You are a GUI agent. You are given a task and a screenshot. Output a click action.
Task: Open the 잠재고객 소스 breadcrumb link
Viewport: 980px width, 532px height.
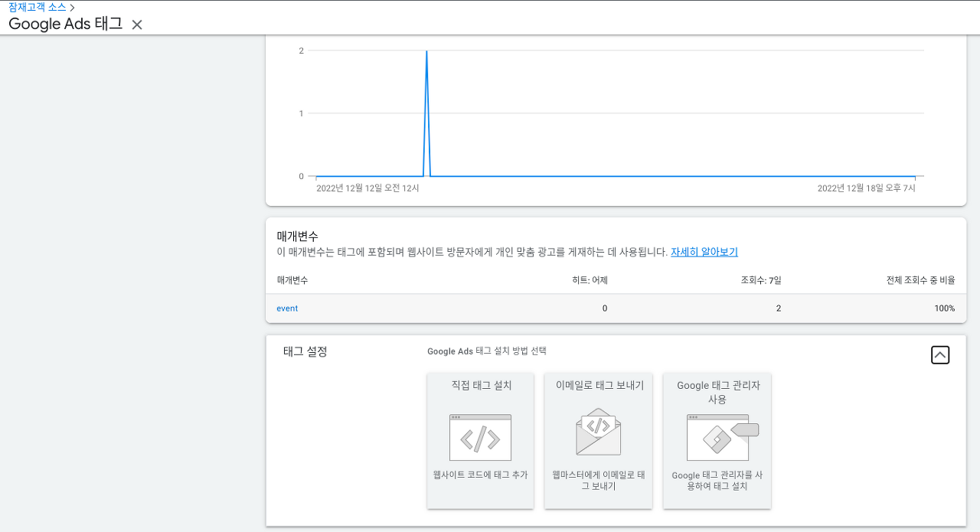click(x=38, y=7)
